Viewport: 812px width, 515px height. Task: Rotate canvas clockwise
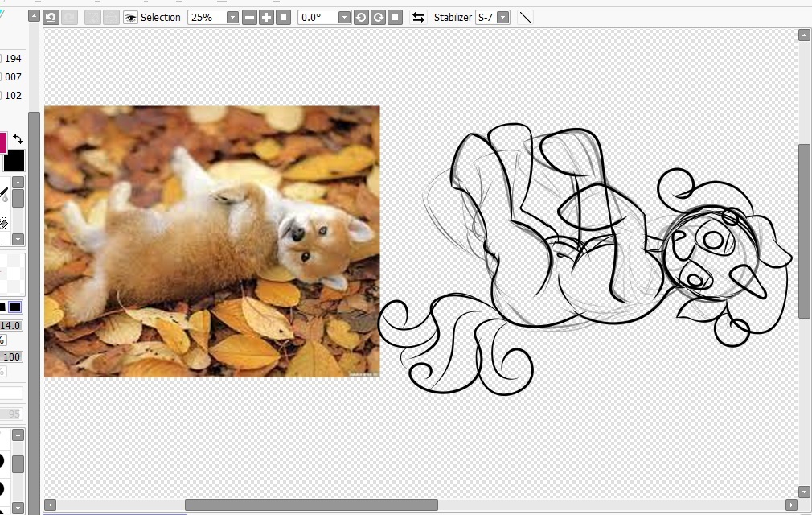pos(378,17)
